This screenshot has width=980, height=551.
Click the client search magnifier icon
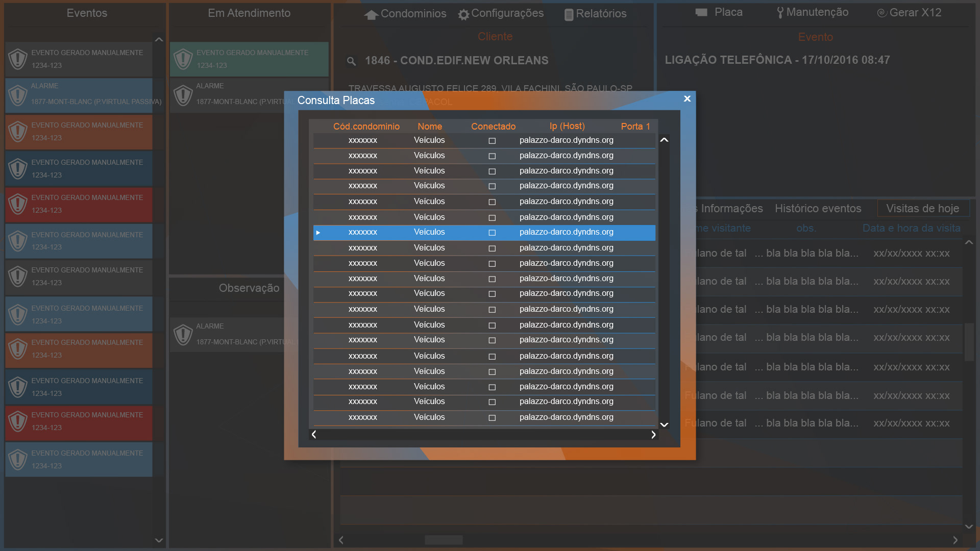click(351, 61)
